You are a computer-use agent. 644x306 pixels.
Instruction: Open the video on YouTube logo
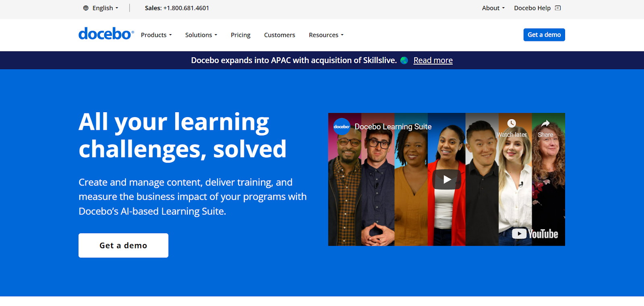[535, 234]
